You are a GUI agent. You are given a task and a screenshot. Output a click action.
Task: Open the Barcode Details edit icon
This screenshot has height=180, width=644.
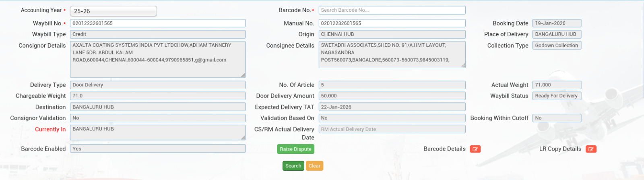click(x=475, y=149)
